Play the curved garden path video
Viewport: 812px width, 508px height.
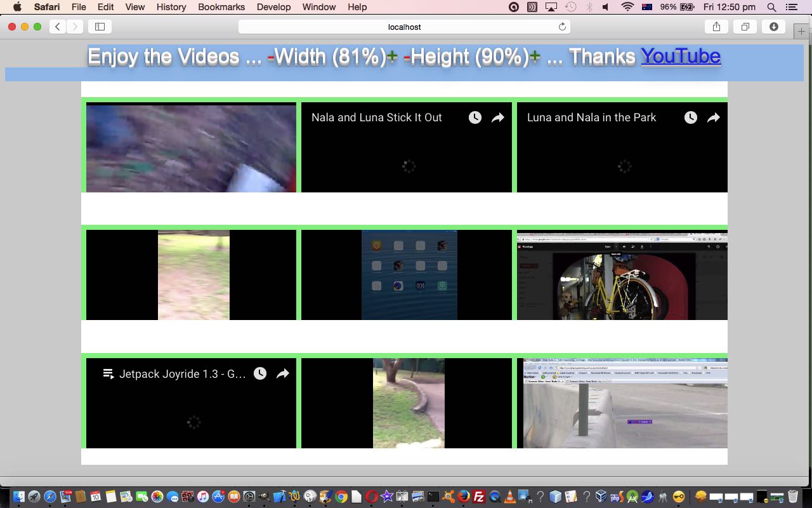click(x=407, y=403)
